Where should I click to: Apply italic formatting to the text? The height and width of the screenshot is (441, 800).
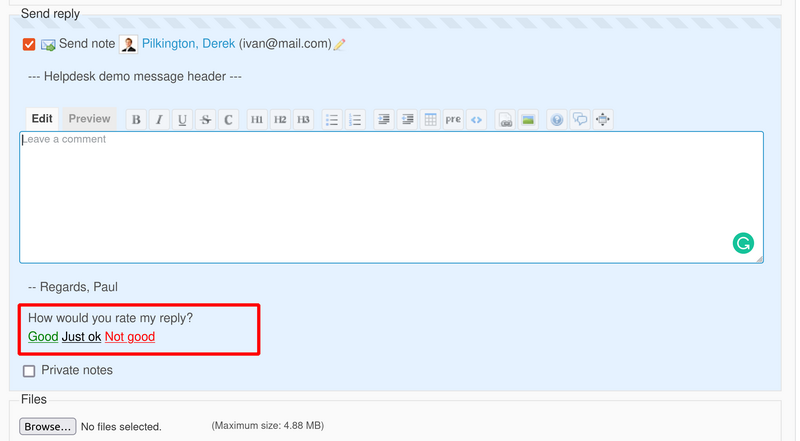coord(159,120)
